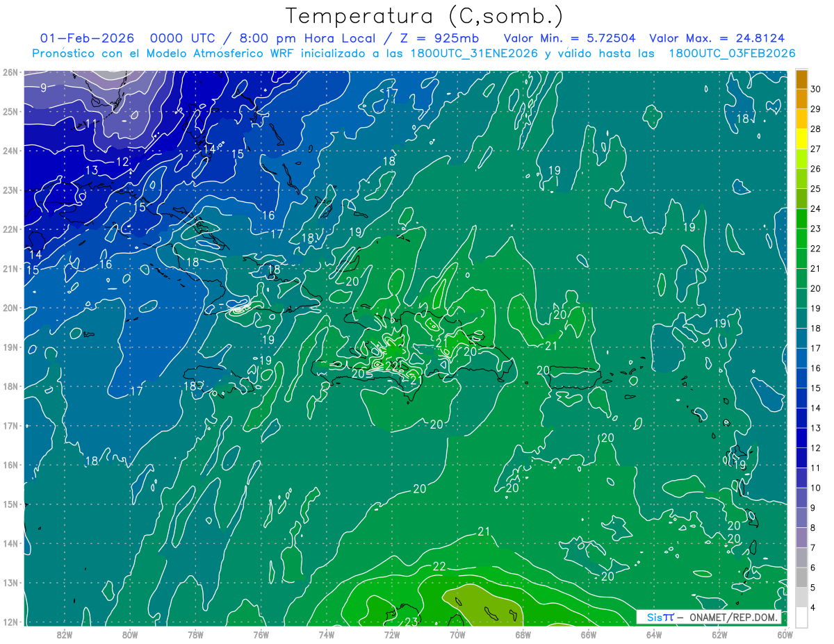Click the '68W' longitude axis label

523,635
